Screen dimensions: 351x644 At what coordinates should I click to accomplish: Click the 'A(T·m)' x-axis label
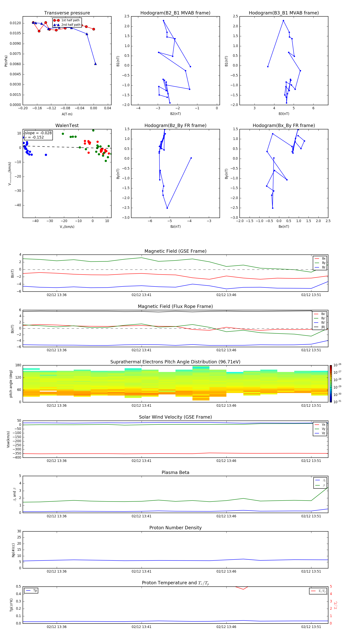[x=67, y=114]
